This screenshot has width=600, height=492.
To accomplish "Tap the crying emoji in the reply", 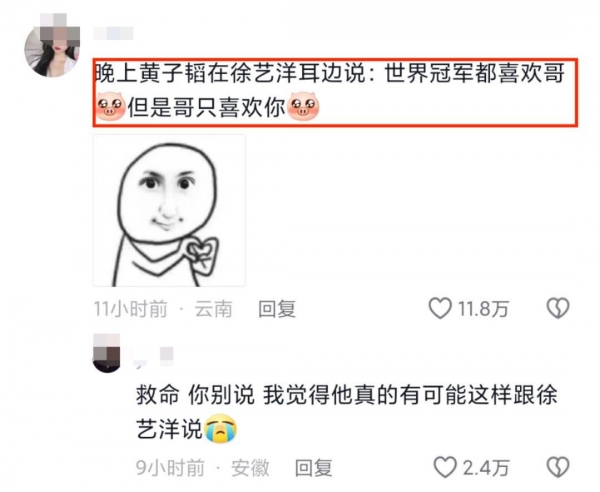I will pyautogui.click(x=221, y=428).
